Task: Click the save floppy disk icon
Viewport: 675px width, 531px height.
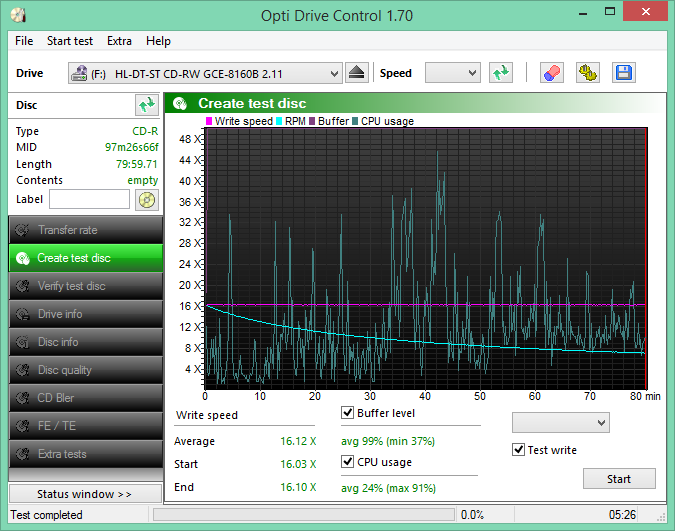Action: (624, 73)
